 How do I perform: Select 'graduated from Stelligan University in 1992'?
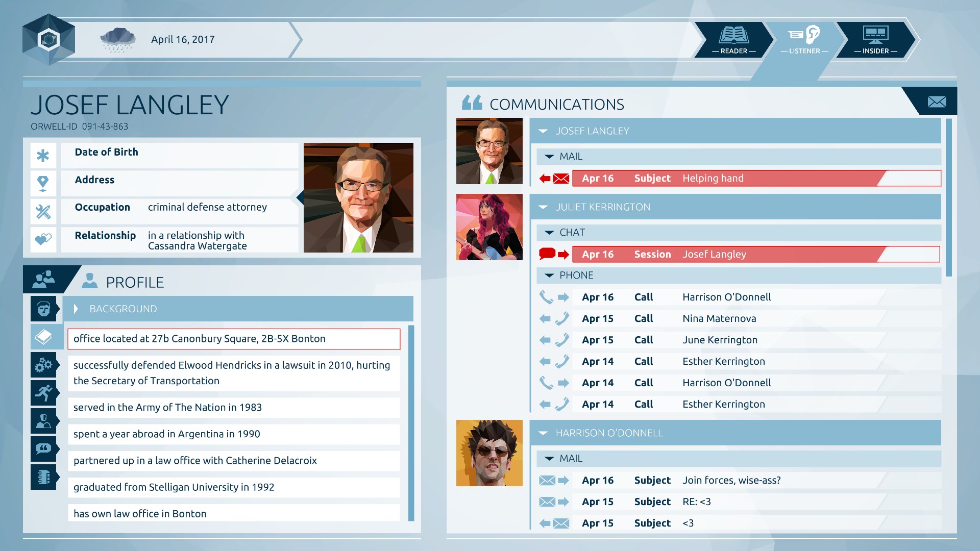point(234,487)
